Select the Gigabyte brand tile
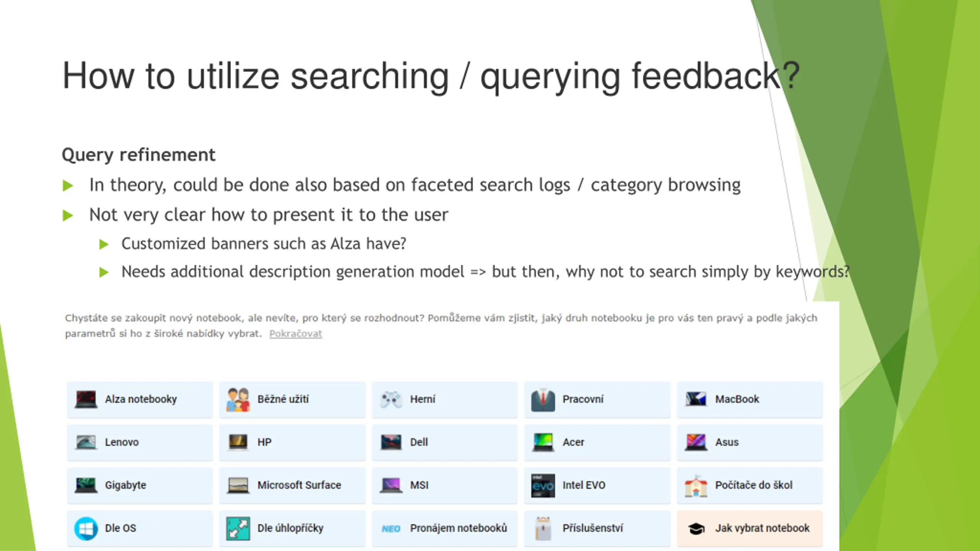980x551 pixels. 140,485
